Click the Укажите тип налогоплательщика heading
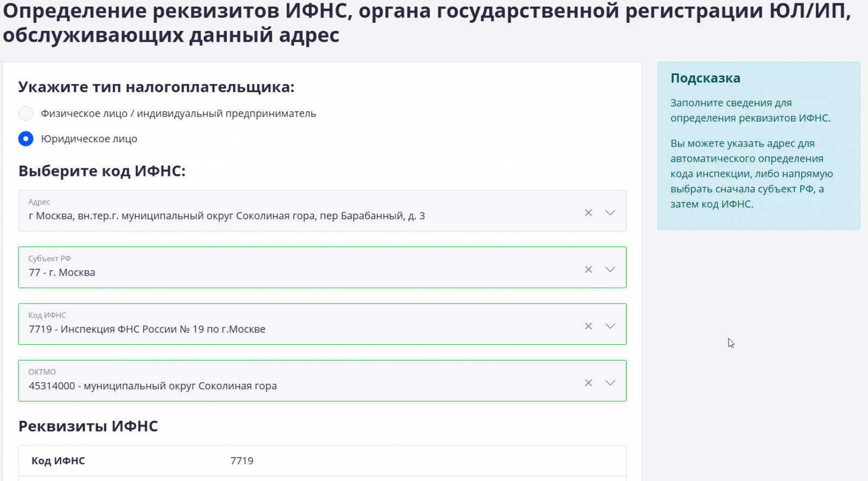This screenshot has width=868, height=481. pyautogui.click(x=156, y=87)
